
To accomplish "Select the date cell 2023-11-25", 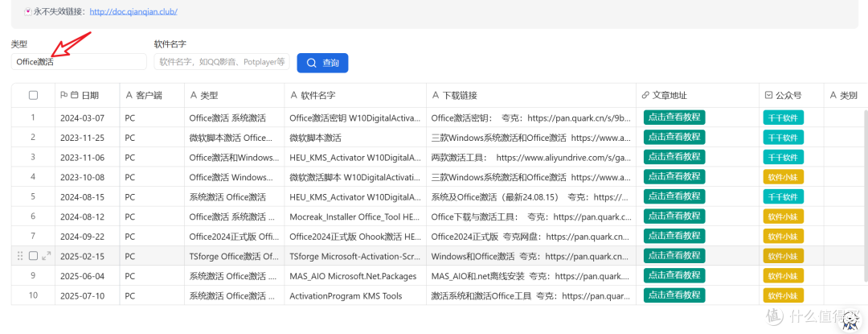I will [x=88, y=138].
